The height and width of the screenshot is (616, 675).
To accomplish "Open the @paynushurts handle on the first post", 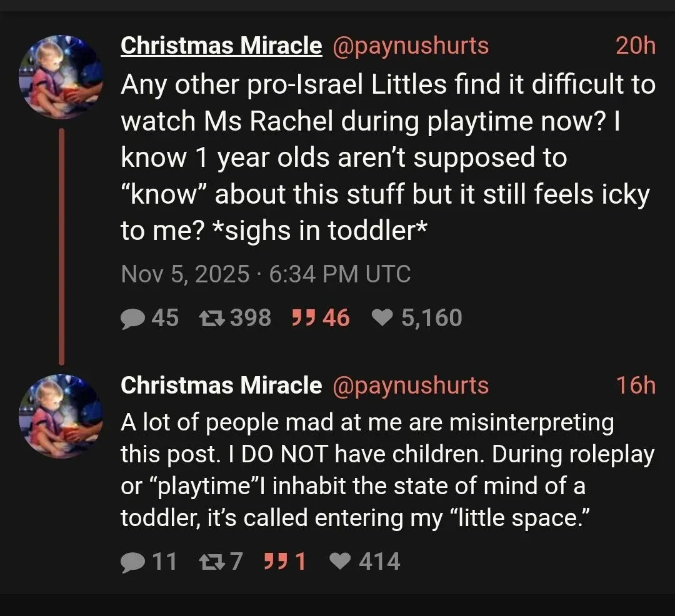I will point(411,46).
